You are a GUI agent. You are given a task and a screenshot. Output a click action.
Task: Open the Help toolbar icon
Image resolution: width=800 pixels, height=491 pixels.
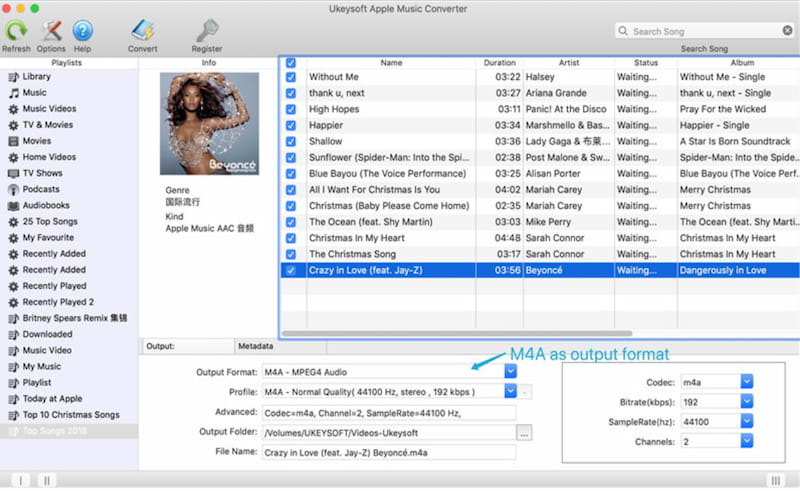82,31
